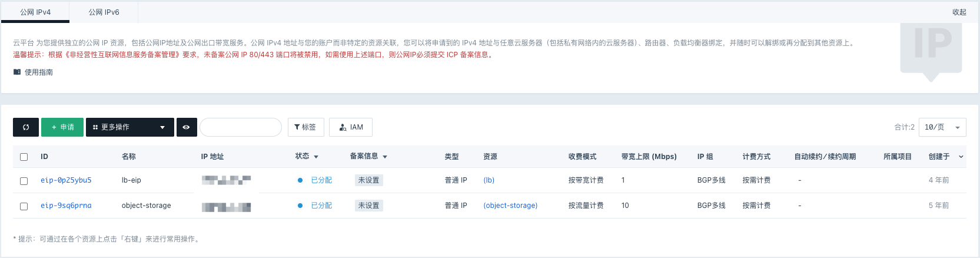Click the 名称 column header
980x258 pixels.
click(129, 157)
